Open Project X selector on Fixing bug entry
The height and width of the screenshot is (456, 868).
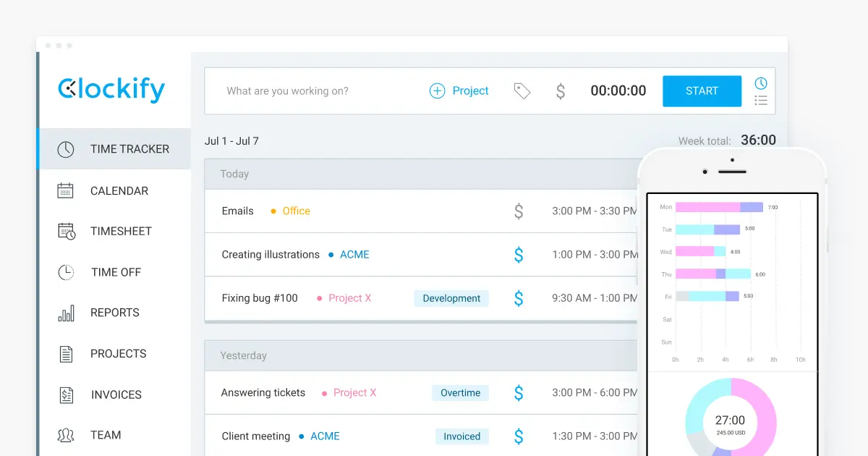(349, 298)
